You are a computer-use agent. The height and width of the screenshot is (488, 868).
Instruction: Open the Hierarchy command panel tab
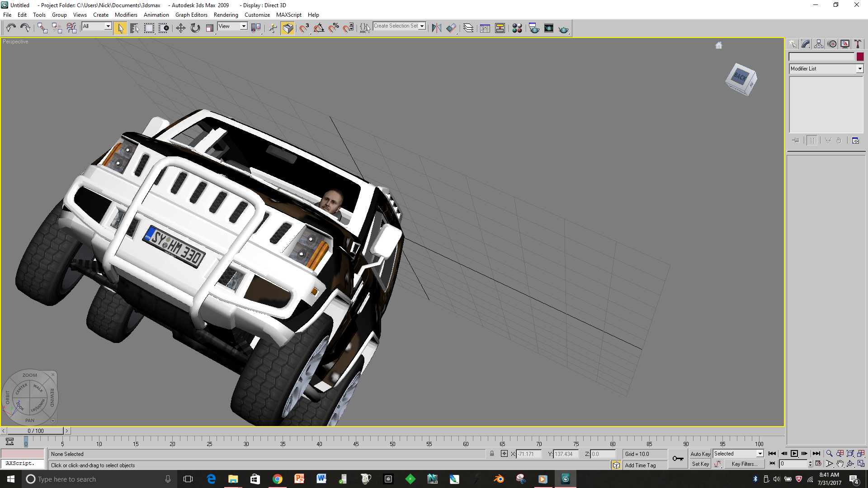[819, 44]
